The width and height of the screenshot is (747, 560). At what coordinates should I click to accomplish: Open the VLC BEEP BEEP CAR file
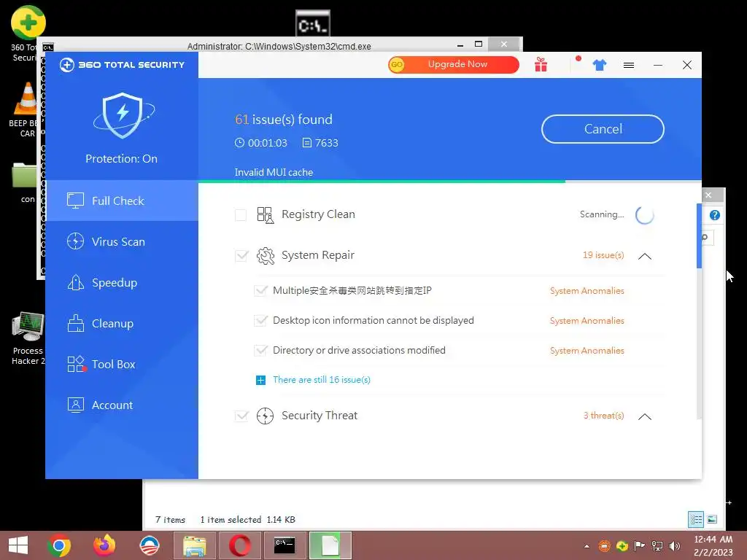click(x=24, y=109)
